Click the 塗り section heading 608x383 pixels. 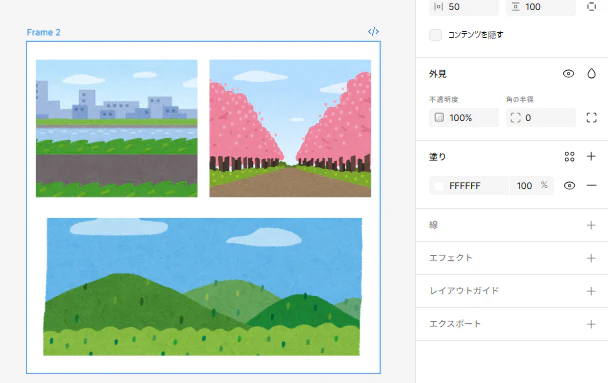pos(437,157)
